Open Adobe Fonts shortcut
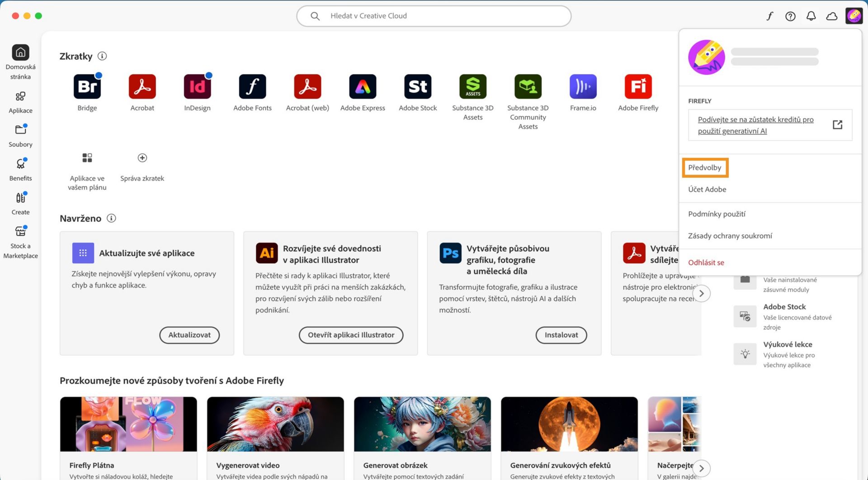 tap(252, 86)
